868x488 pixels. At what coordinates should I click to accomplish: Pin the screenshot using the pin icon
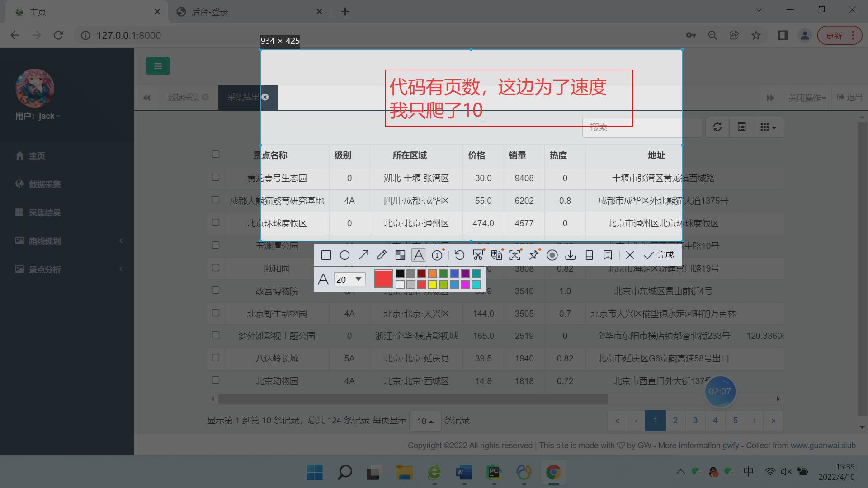click(533, 255)
